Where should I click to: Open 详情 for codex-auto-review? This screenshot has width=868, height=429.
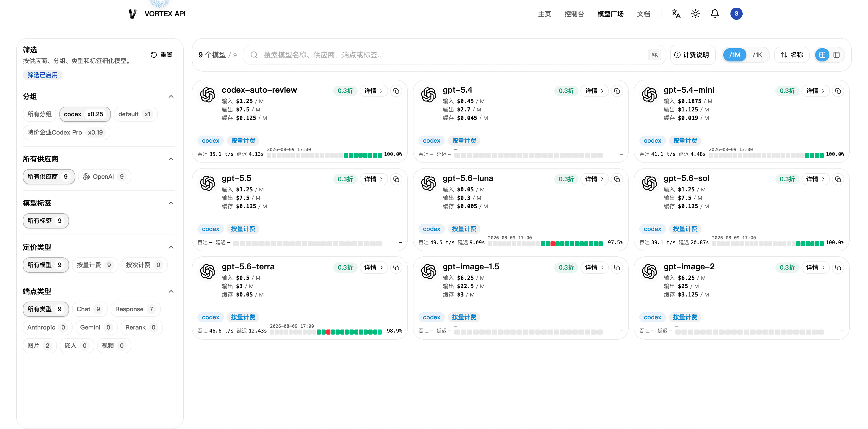point(374,91)
